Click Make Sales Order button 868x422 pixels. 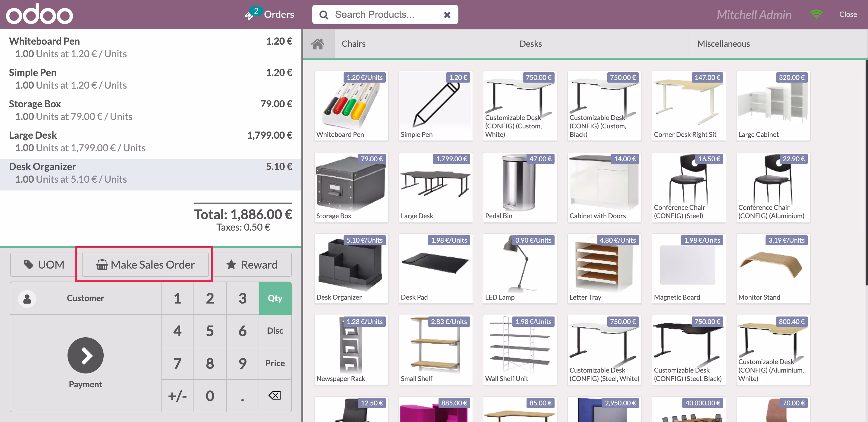[145, 265]
